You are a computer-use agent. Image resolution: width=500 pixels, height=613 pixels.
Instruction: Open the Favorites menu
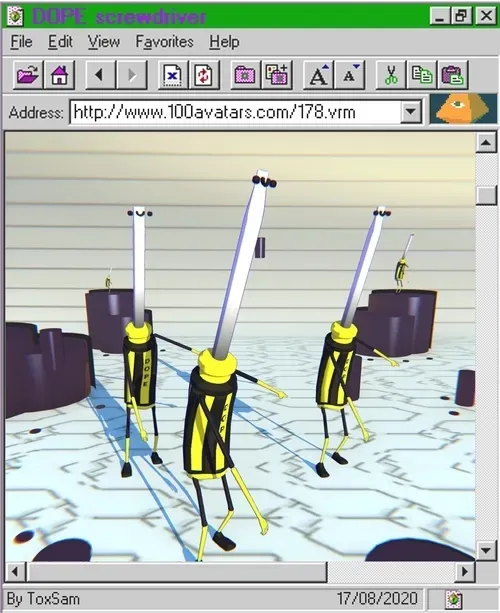click(x=165, y=41)
